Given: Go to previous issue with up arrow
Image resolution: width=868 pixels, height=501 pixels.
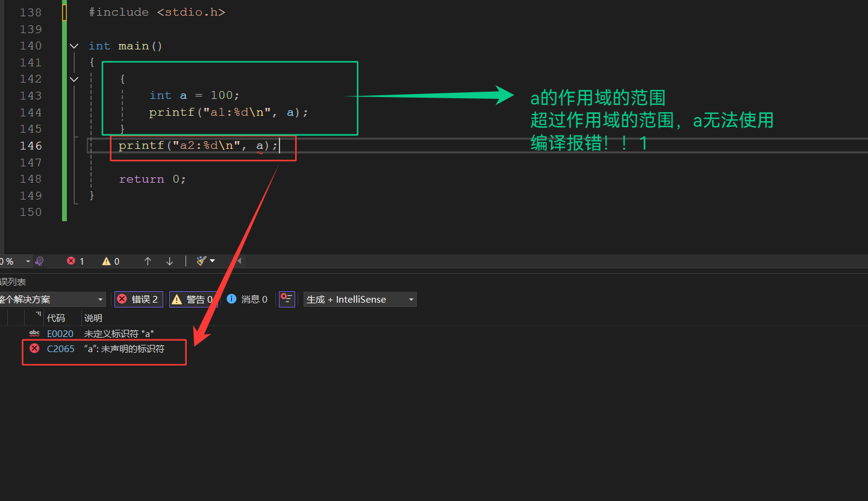Looking at the screenshot, I should pyautogui.click(x=148, y=261).
